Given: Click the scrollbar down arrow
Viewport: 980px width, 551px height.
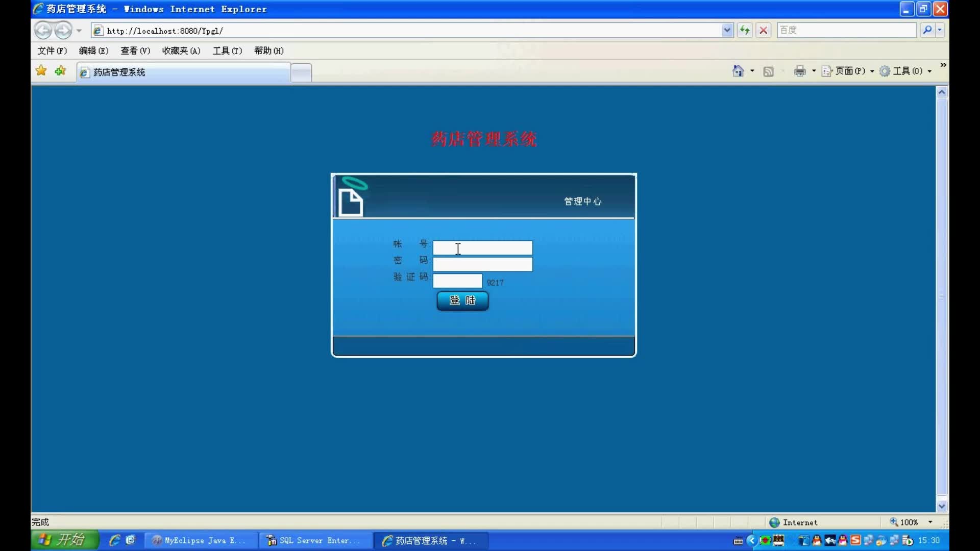Looking at the screenshot, I should tap(942, 506).
